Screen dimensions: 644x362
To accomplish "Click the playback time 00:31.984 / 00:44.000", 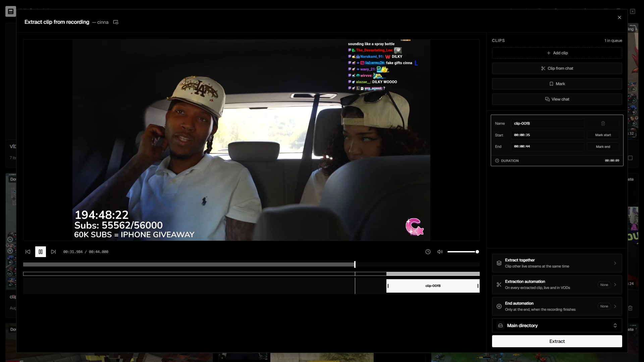I will click(86, 252).
